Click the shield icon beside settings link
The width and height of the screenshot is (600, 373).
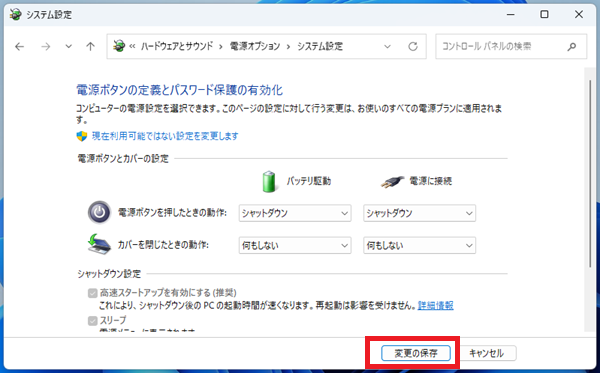click(82, 136)
